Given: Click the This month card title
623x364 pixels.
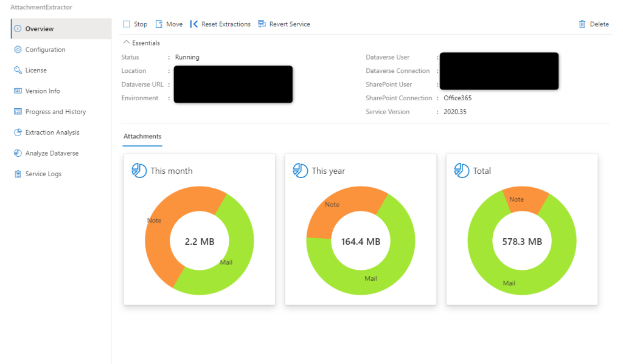Looking at the screenshot, I should [x=171, y=171].
